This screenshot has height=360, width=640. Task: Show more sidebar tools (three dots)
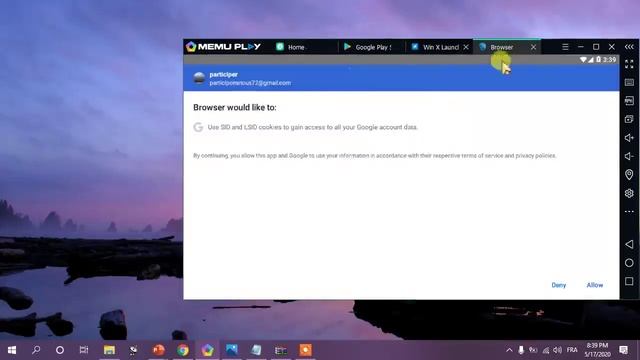point(629,211)
